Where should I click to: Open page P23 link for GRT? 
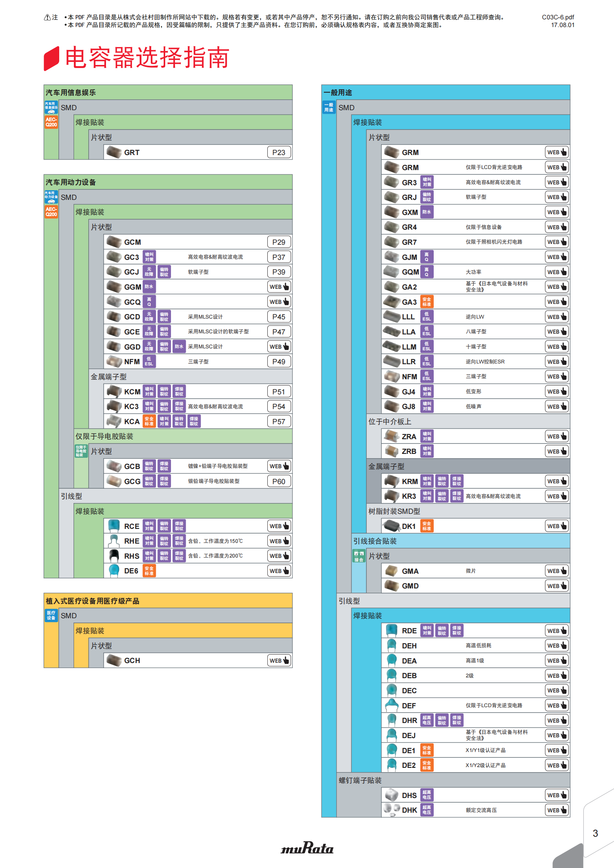tap(279, 152)
